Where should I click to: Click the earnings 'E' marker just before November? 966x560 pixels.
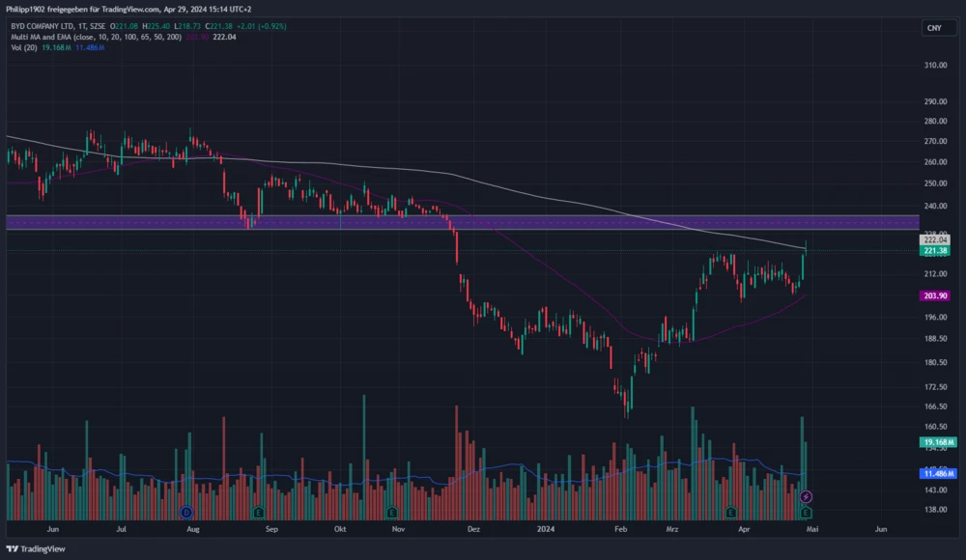tap(391, 511)
